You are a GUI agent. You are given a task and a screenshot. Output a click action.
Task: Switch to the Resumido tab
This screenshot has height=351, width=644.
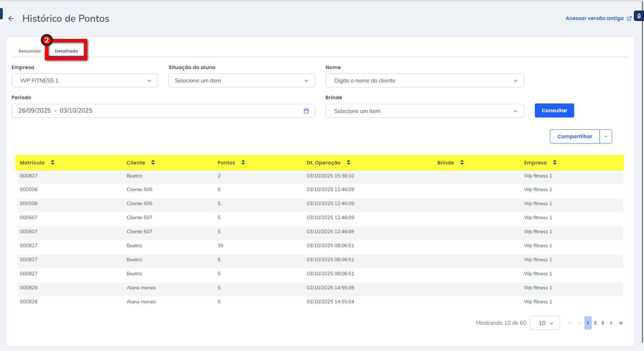coord(29,51)
